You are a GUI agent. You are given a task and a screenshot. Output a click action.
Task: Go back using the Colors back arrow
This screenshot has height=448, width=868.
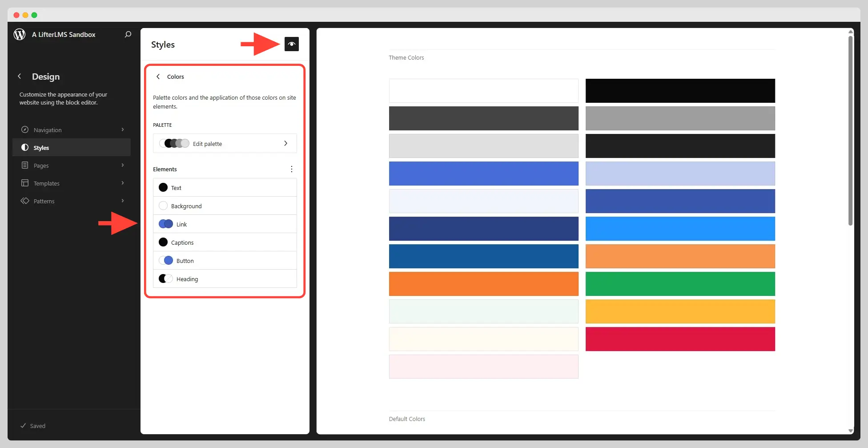pyautogui.click(x=158, y=76)
